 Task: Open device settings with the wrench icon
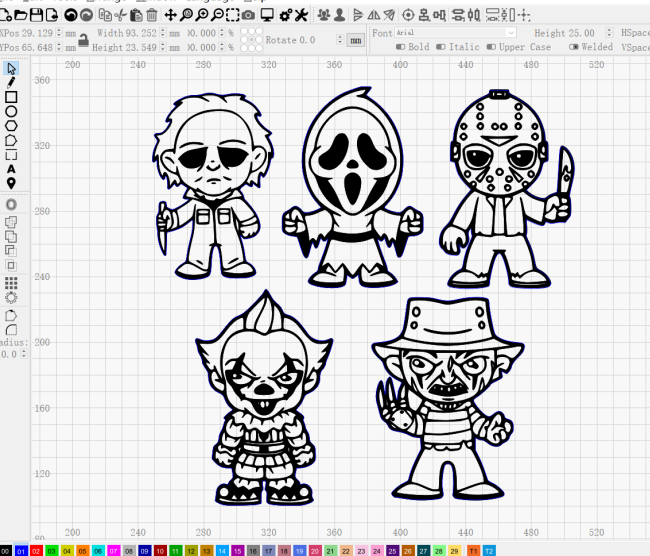click(x=301, y=16)
